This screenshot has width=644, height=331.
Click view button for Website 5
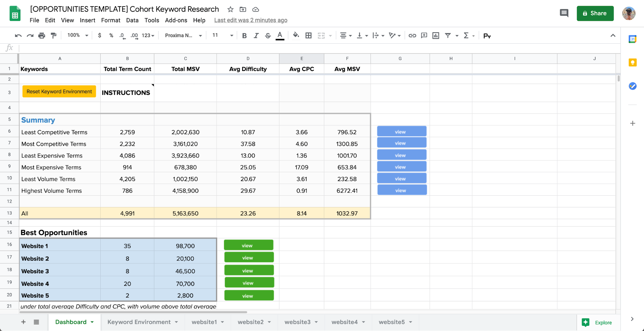click(x=249, y=296)
